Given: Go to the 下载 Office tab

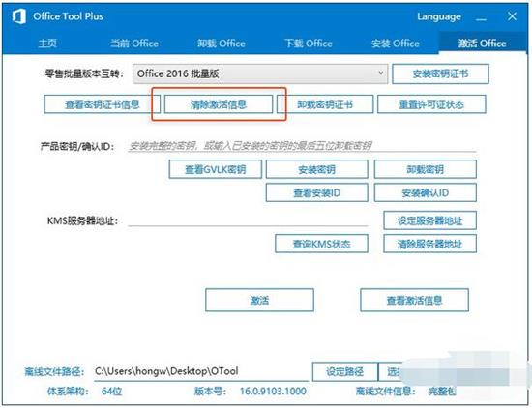Looking at the screenshot, I should (308, 44).
